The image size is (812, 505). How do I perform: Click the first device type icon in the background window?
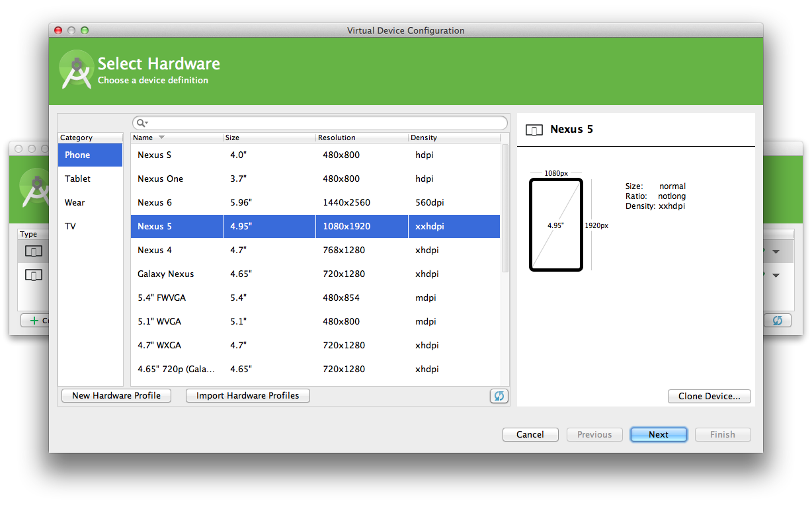click(33, 251)
